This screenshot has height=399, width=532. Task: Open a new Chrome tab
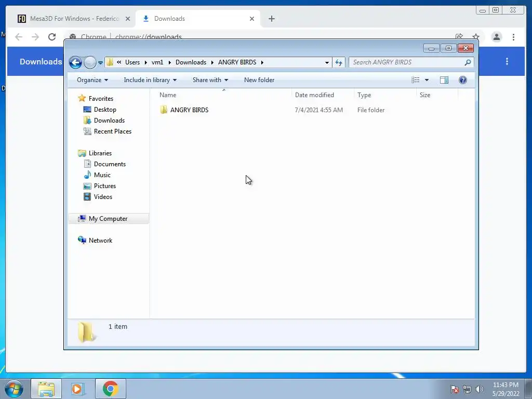271,19
